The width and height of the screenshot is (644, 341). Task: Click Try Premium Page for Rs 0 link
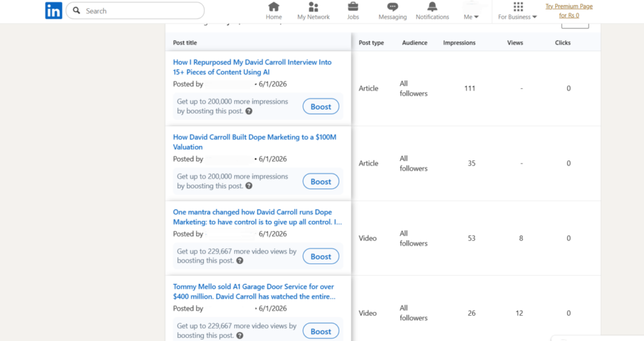pos(569,11)
